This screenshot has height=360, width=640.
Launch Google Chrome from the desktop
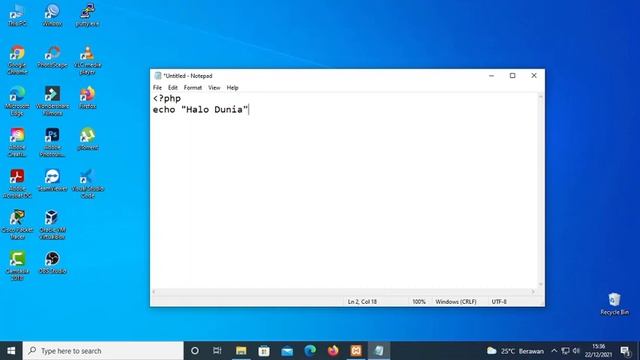click(17, 60)
